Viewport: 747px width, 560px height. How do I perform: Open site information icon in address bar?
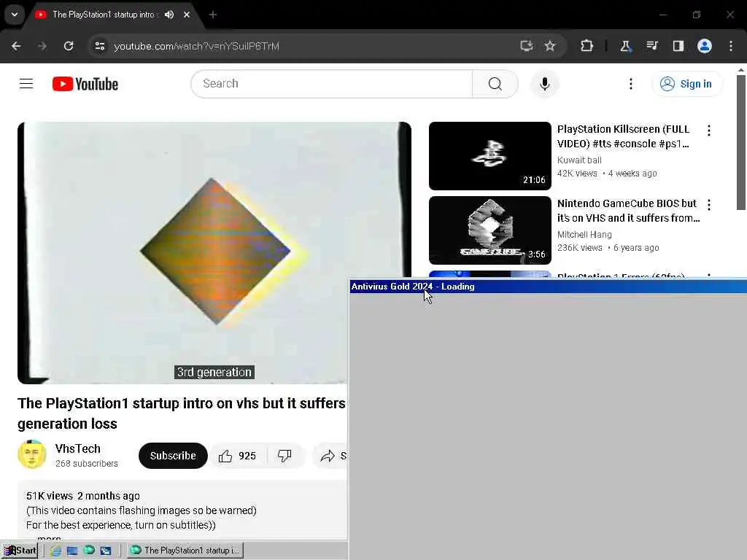(x=99, y=46)
